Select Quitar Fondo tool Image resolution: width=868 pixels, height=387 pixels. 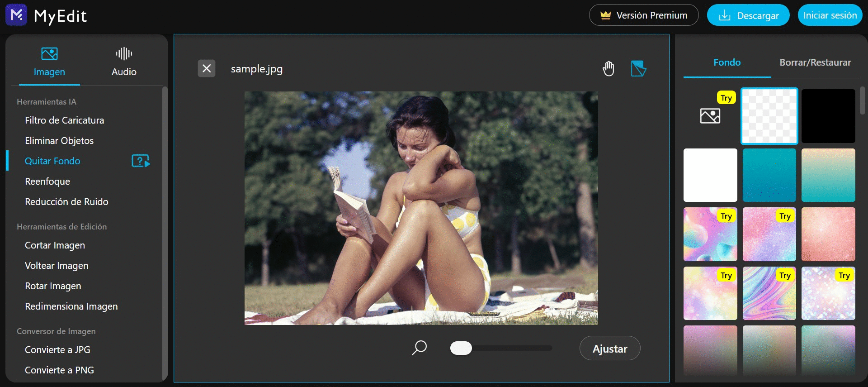52,161
